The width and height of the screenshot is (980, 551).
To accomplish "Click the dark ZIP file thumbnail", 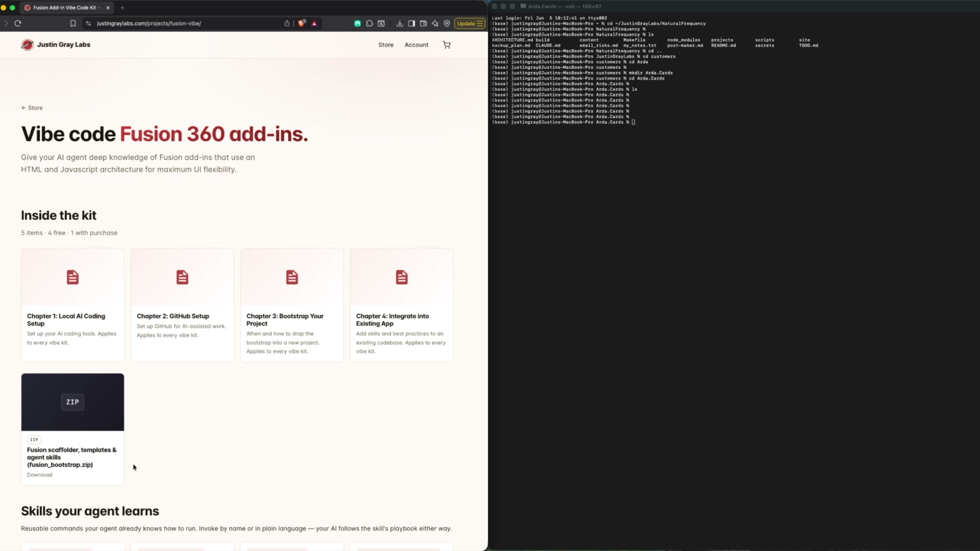I will [x=72, y=402].
